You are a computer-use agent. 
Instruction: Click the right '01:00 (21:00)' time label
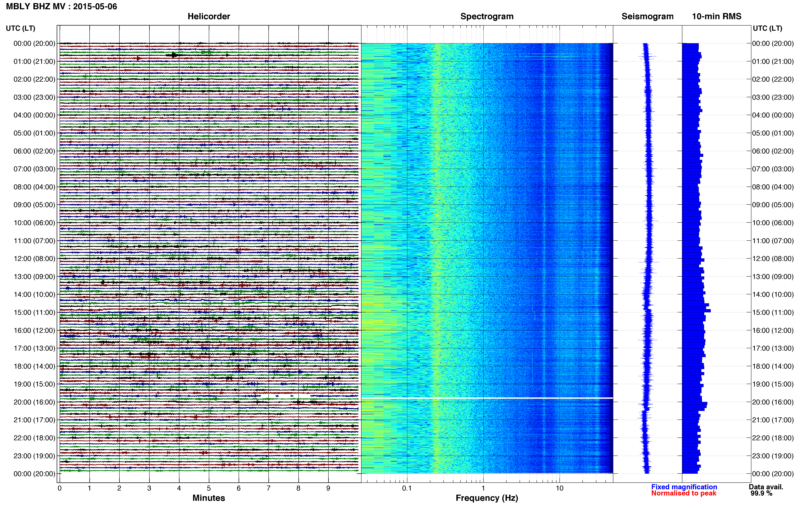(x=773, y=62)
